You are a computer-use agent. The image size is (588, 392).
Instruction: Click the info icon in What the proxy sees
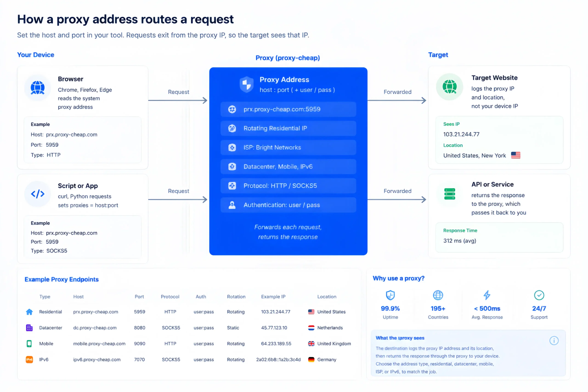[x=554, y=341]
